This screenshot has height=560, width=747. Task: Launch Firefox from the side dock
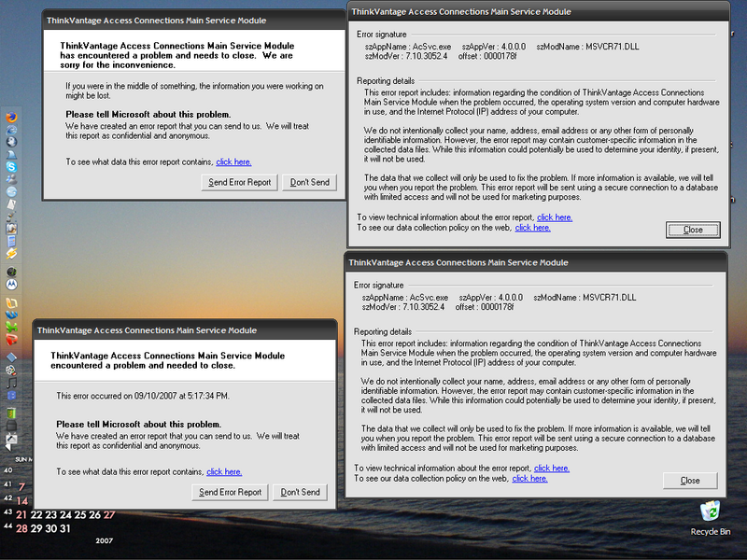point(11,117)
